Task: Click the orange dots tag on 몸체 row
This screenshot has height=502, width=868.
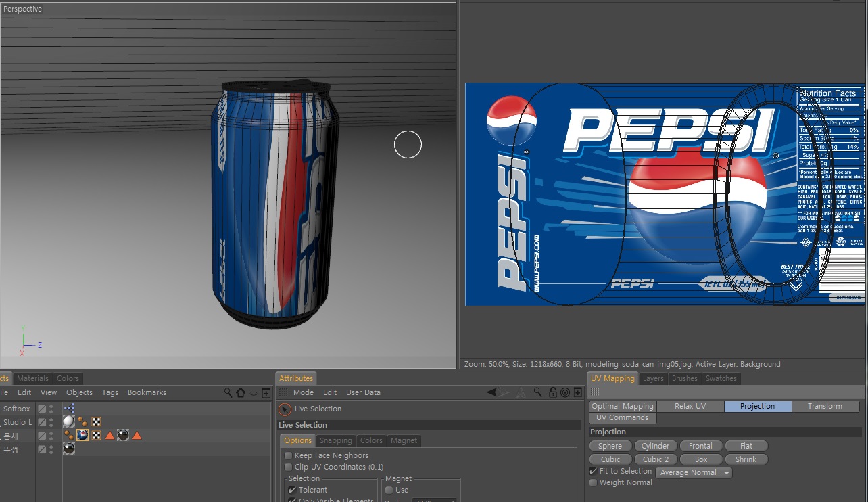Action: click(x=69, y=435)
